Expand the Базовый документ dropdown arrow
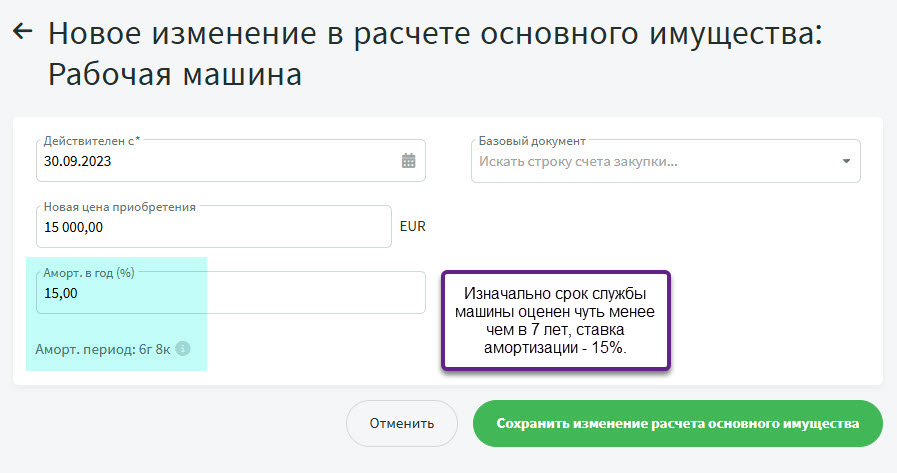Viewport: 897px width, 473px height. coord(846,161)
